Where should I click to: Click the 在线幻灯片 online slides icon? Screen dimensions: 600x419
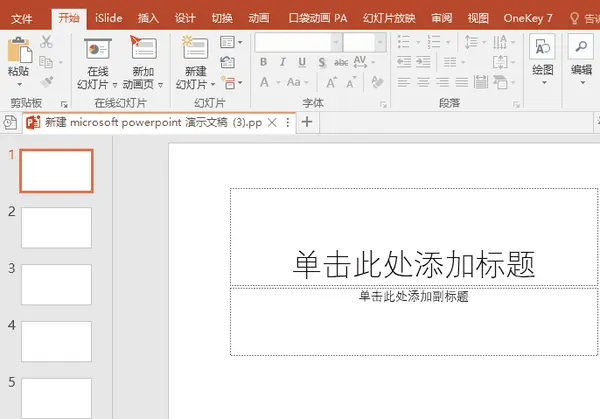pos(98,49)
